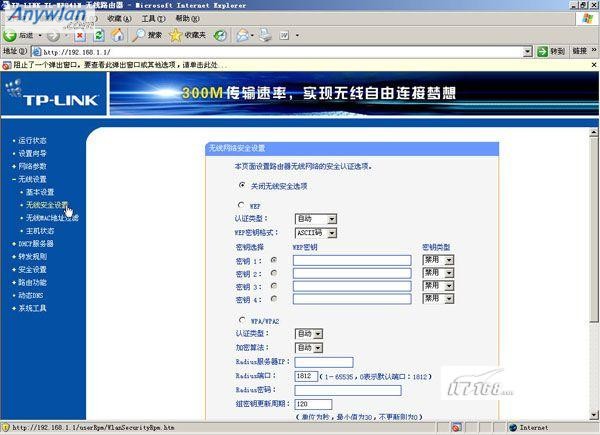Viewport: 600px width, 435px height.
Task: Open key 3 type dropdown
Action: [x=438, y=286]
